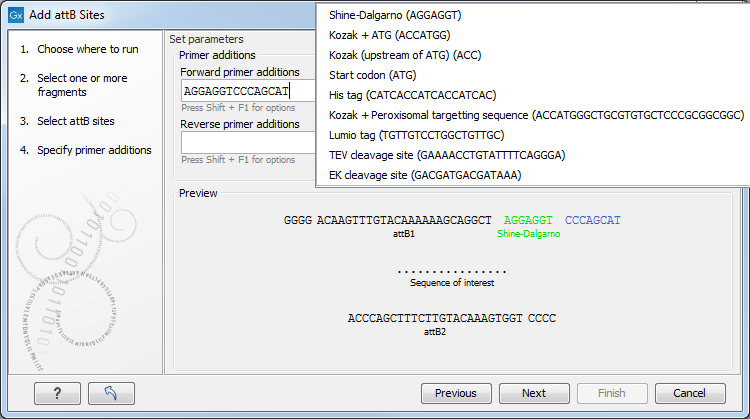This screenshot has width=750, height=419.
Task: Select EK cleavage site (GACGATGACGATAAA)
Action: click(425, 175)
